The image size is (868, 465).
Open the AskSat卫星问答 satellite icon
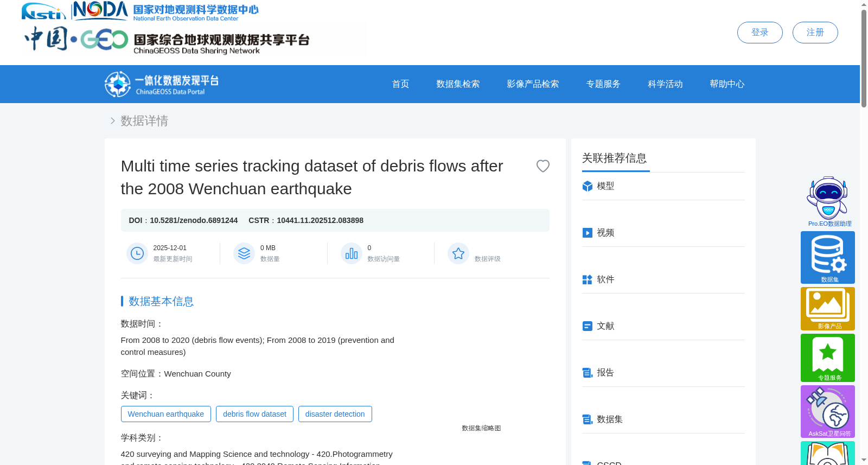click(828, 411)
